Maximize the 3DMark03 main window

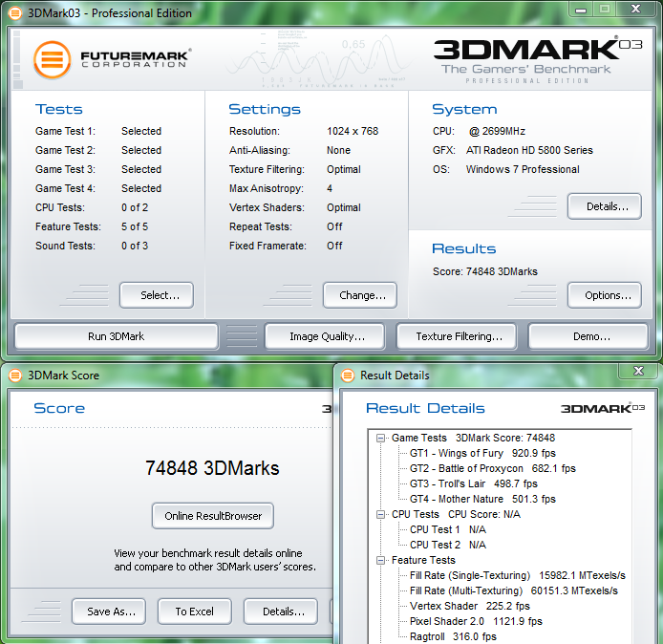pyautogui.click(x=605, y=10)
